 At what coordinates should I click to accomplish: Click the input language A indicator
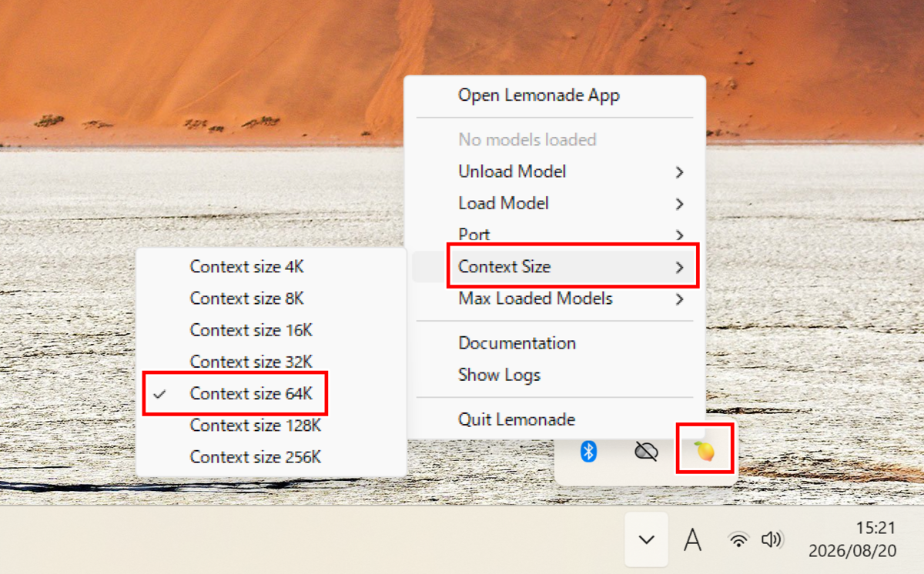click(x=693, y=540)
